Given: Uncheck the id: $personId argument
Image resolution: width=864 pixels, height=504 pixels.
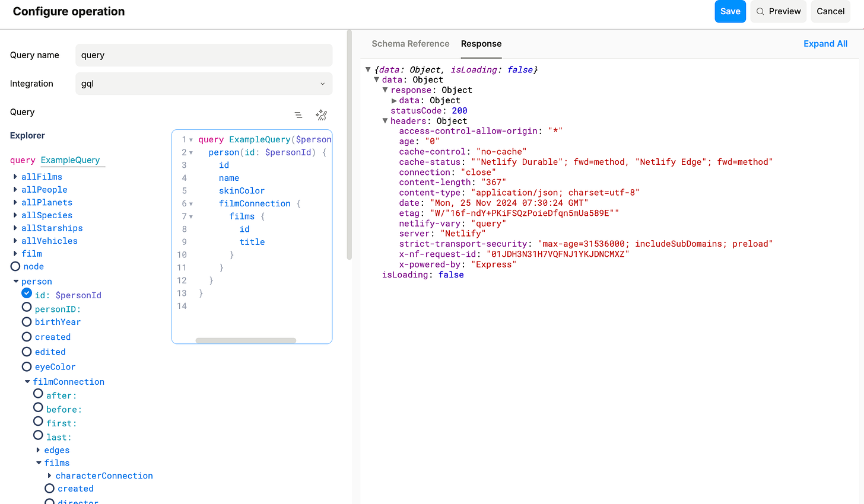Looking at the screenshot, I should pos(27,293).
